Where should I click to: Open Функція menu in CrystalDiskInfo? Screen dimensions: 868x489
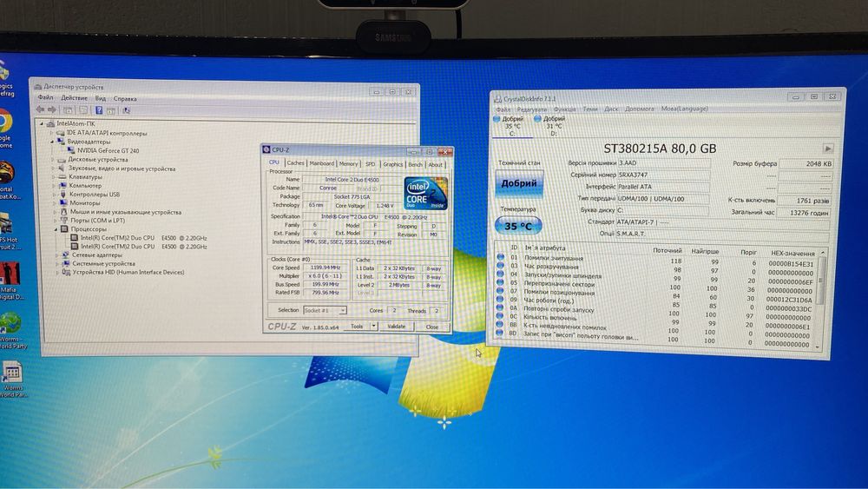click(x=565, y=109)
